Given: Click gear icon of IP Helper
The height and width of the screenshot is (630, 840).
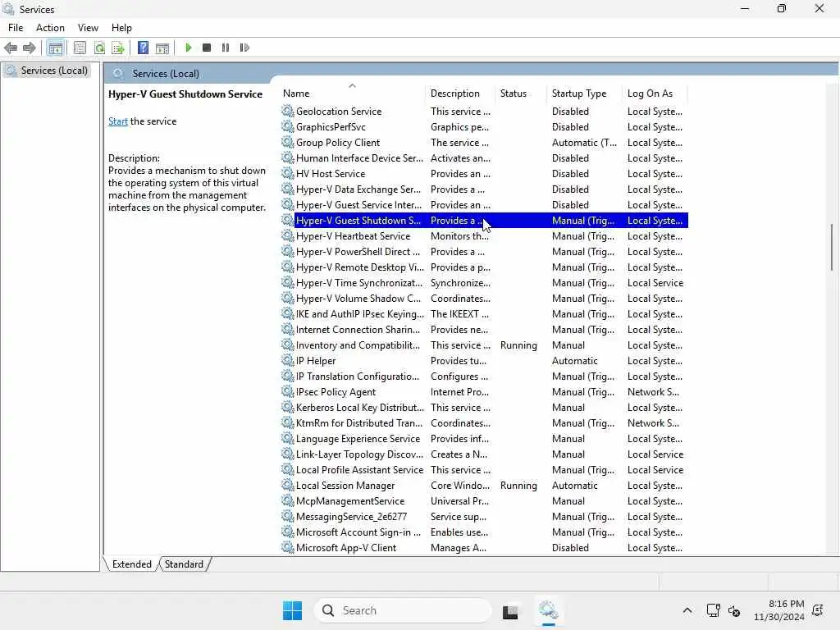Looking at the screenshot, I should click(x=288, y=360).
